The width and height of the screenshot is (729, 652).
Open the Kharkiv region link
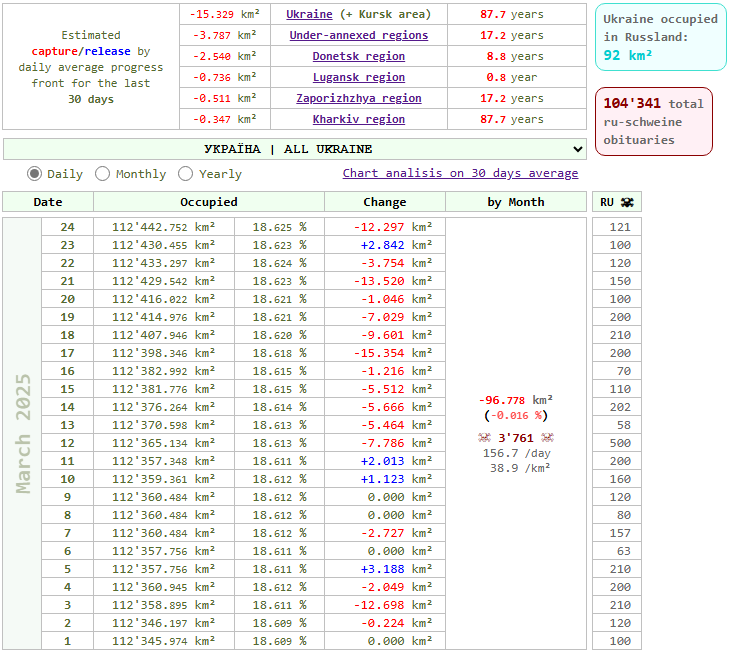point(358,119)
